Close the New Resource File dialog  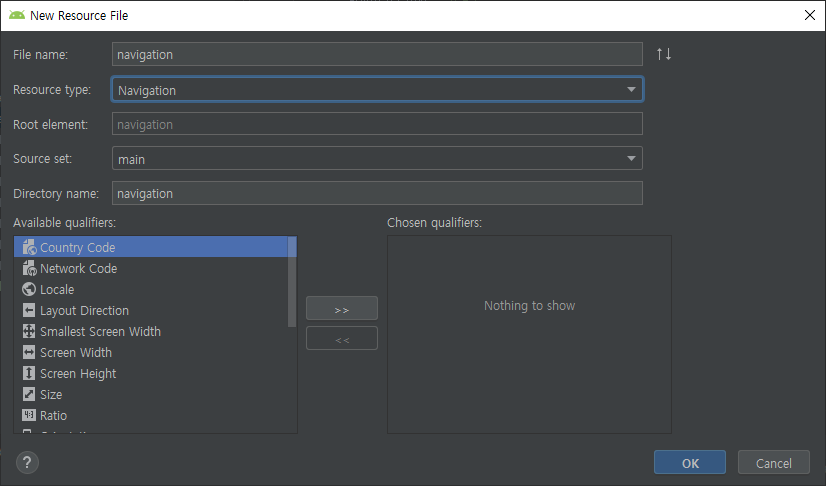810,15
